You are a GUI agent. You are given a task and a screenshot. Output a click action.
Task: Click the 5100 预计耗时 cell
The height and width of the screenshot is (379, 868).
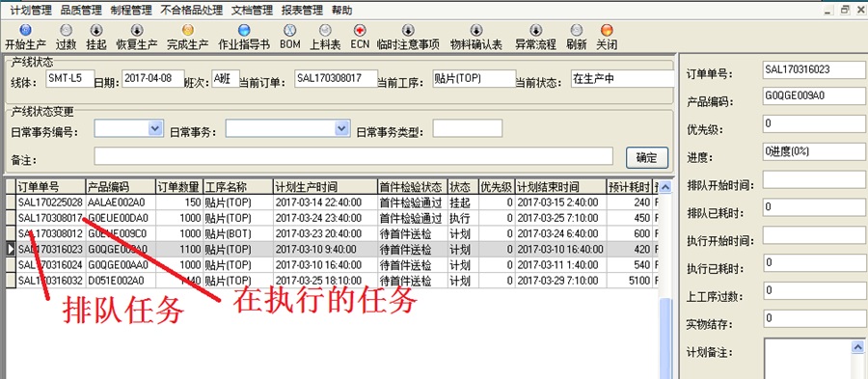coord(630,281)
